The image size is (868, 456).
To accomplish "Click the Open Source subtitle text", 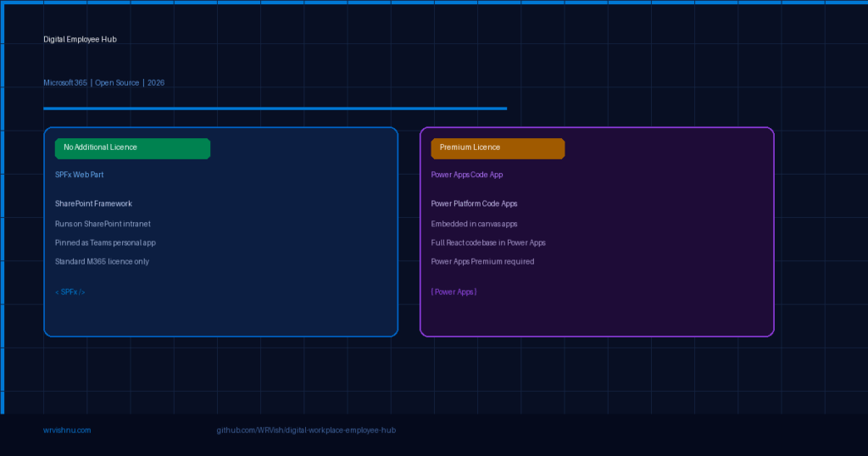I will point(117,82).
